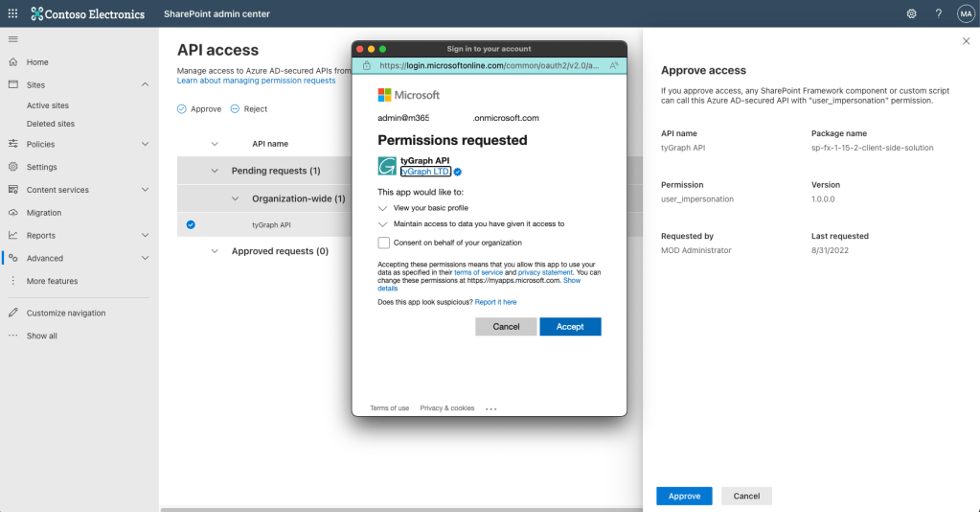
Task: Click the Content services icon
Action: point(13,190)
